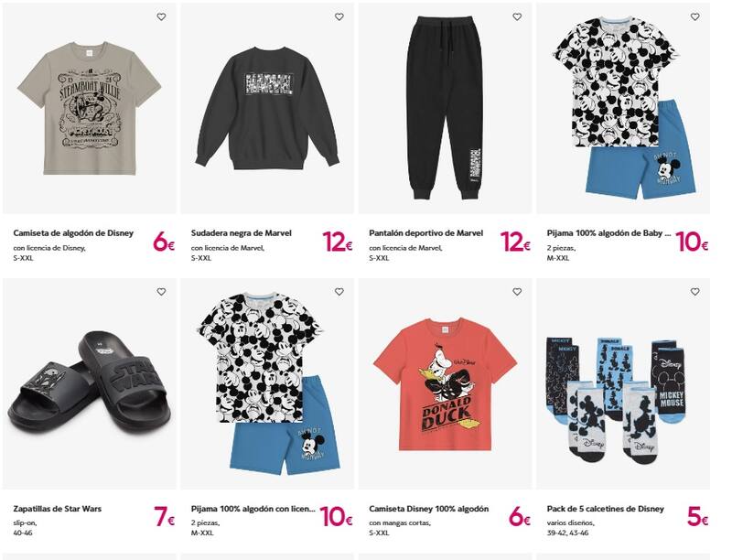Favorite the Zapatillas de Star Wars
Screen dimensions: 732x560
pyautogui.click(x=161, y=292)
